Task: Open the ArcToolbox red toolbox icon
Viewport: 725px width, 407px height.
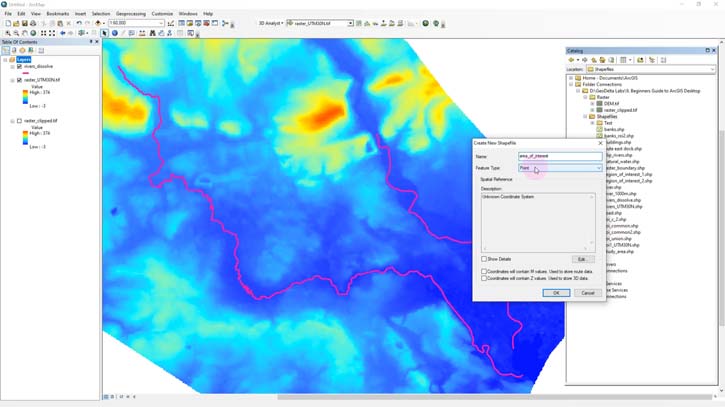Action: 206,23
